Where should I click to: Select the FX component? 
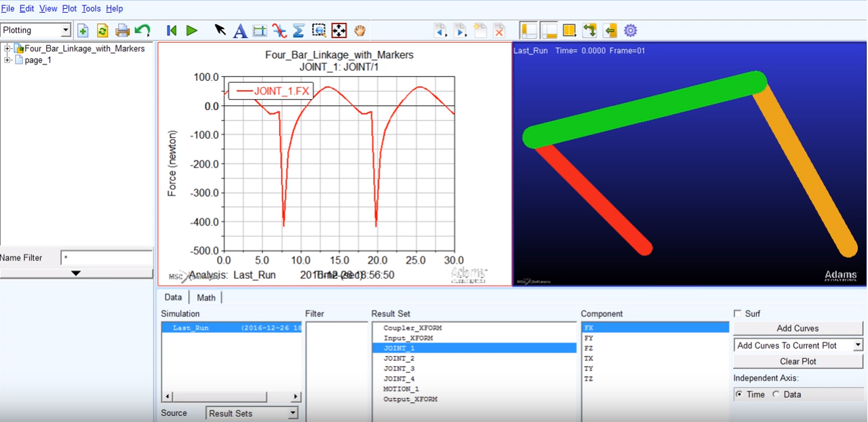[x=655, y=327]
